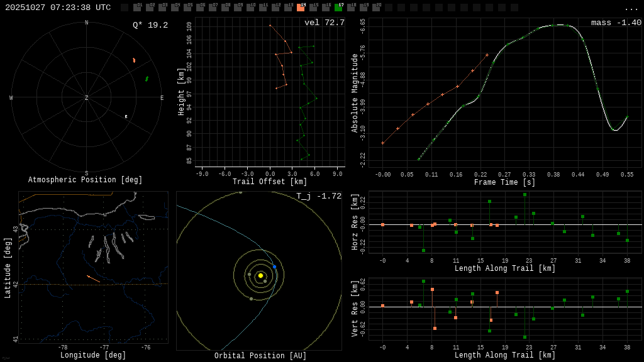Click the unlabeled first box before station 01

[x=125, y=8]
